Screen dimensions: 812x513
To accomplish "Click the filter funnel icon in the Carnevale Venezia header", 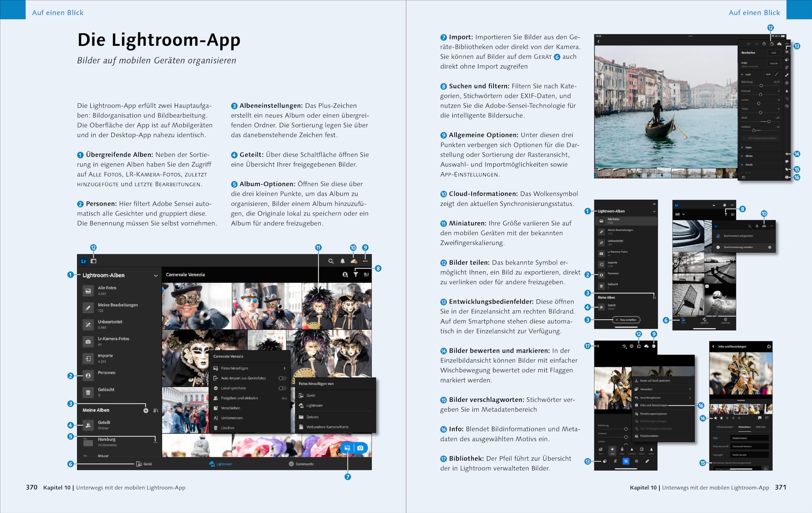I will (x=356, y=275).
